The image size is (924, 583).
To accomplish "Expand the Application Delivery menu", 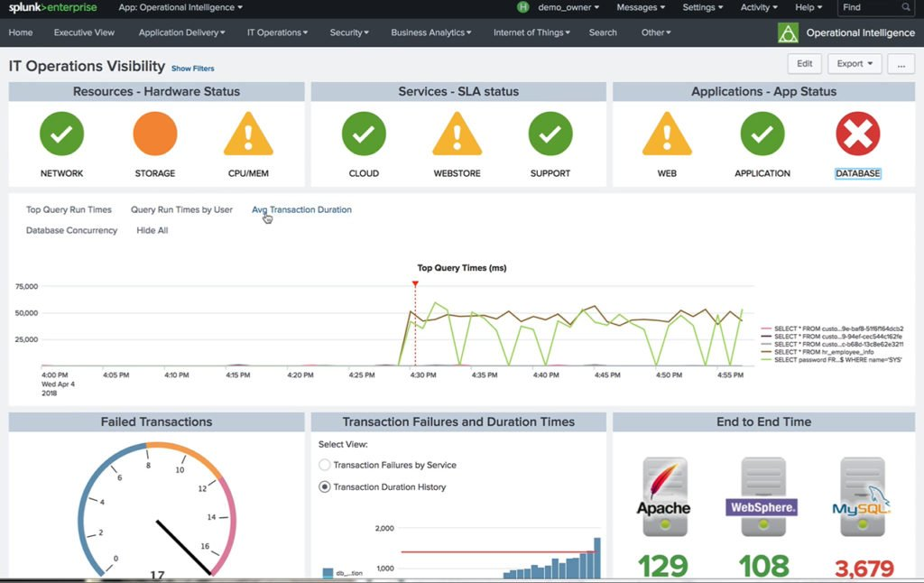I will 181,32.
